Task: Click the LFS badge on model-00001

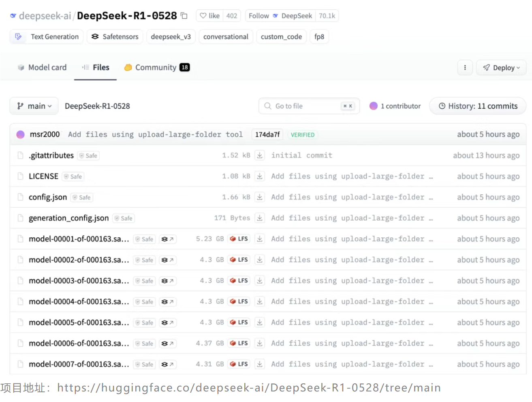Action: [239, 239]
